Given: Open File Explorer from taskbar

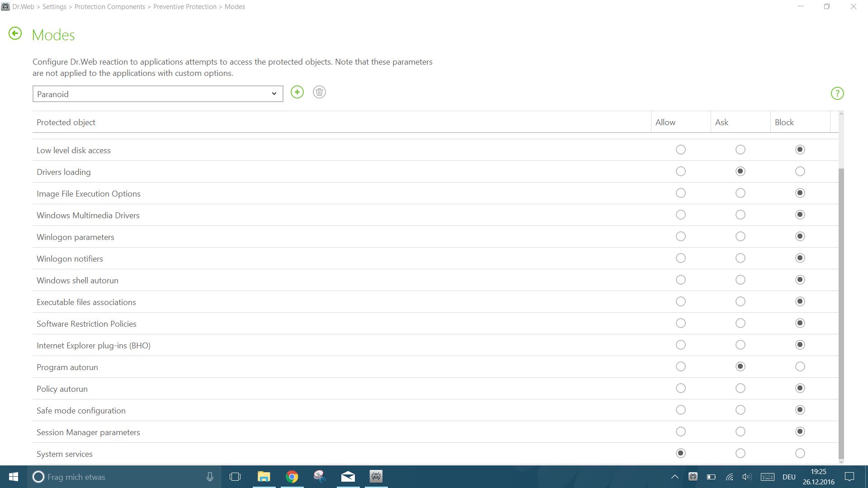Looking at the screenshot, I should (x=264, y=477).
